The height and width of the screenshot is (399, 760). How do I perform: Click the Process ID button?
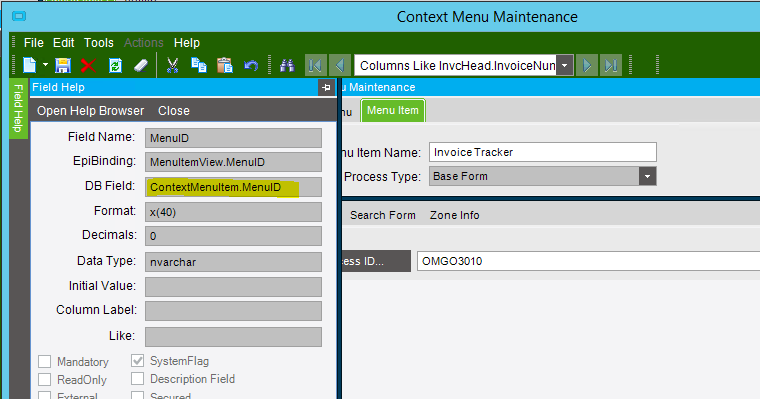376,261
